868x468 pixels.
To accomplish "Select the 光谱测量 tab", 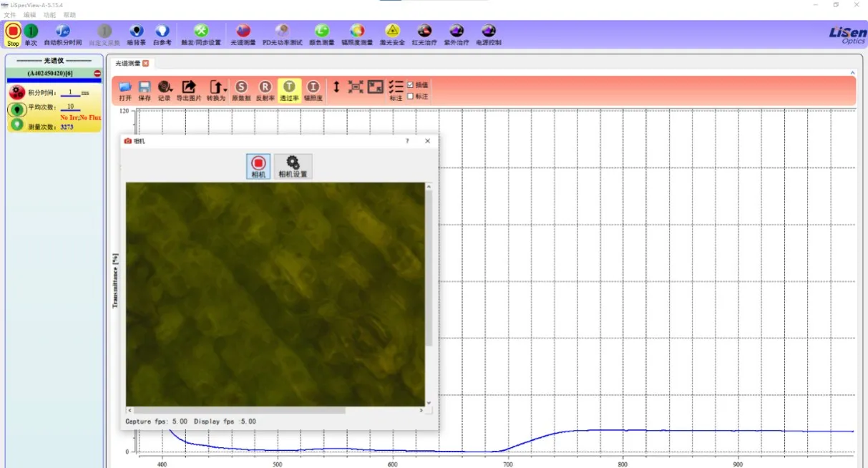I will pyautogui.click(x=128, y=63).
